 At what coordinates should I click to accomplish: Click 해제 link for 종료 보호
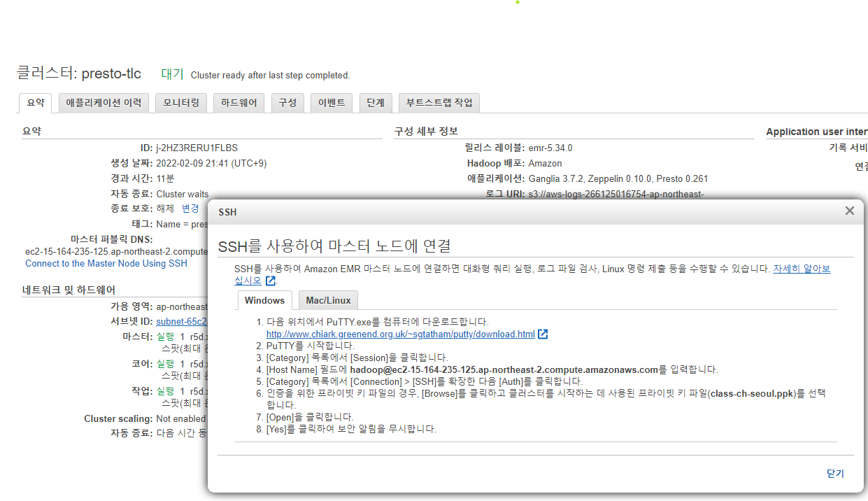(165, 209)
